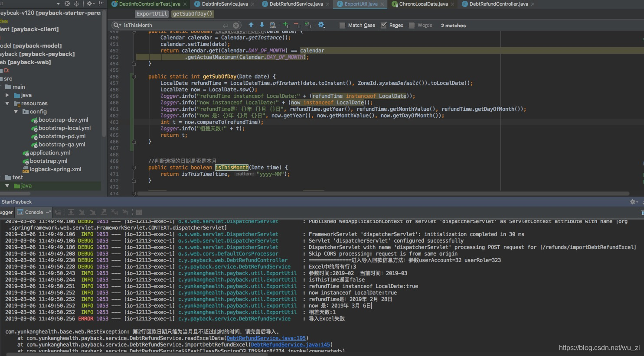Click the Collapse All icon in Project panel

point(77,3)
